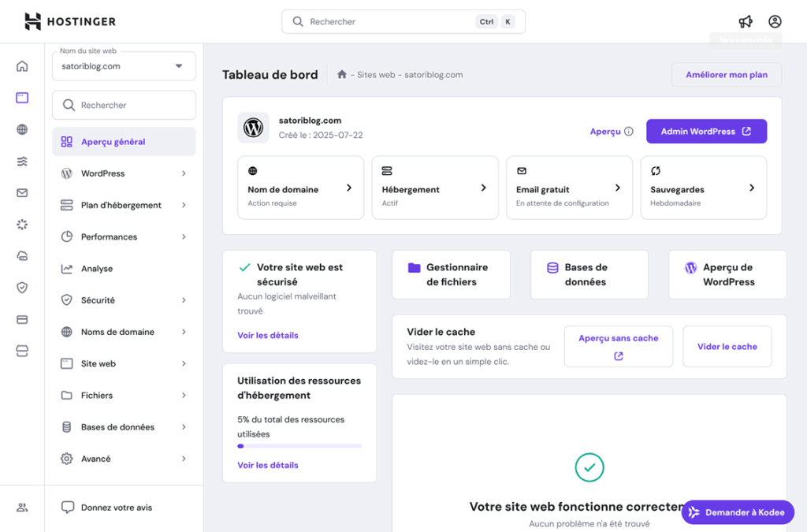The width and height of the screenshot is (807, 532).
Task: Click the WordPress icon in Aperçu de WordPress card
Action: 690,267
